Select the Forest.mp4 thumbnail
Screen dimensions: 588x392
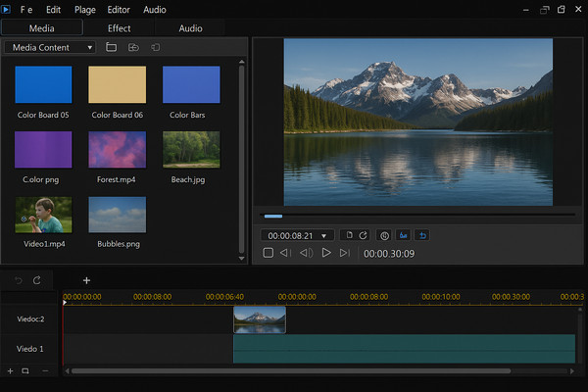(118, 150)
